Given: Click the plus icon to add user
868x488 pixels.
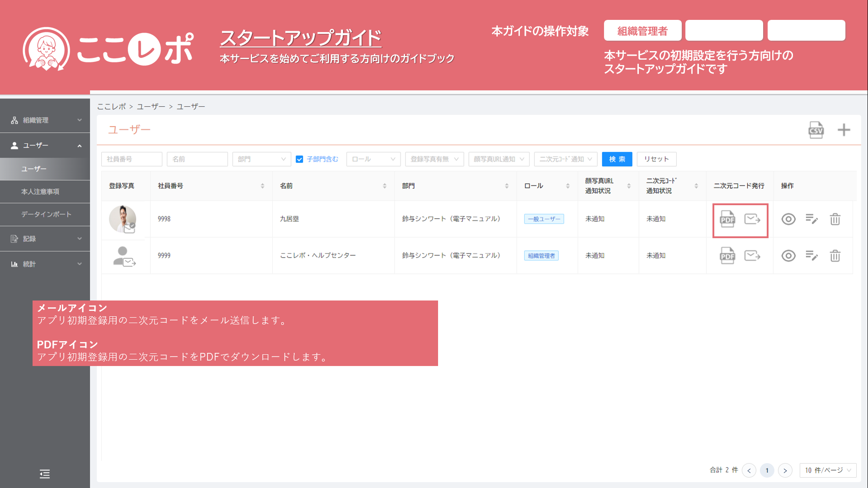Looking at the screenshot, I should pyautogui.click(x=844, y=130).
